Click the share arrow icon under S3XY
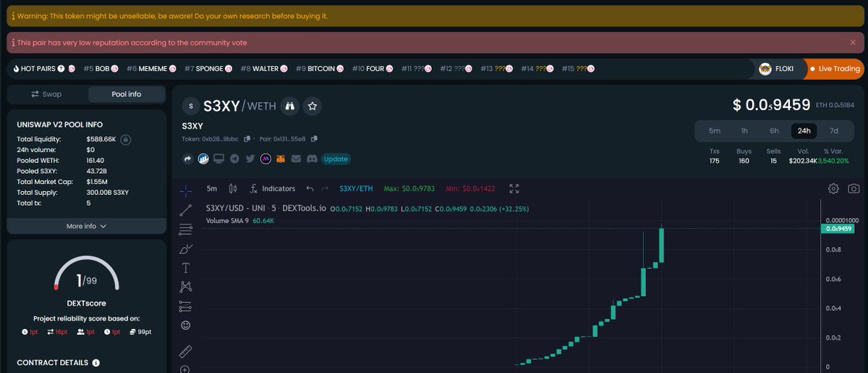Screen dimensions: 868x373 (188, 158)
